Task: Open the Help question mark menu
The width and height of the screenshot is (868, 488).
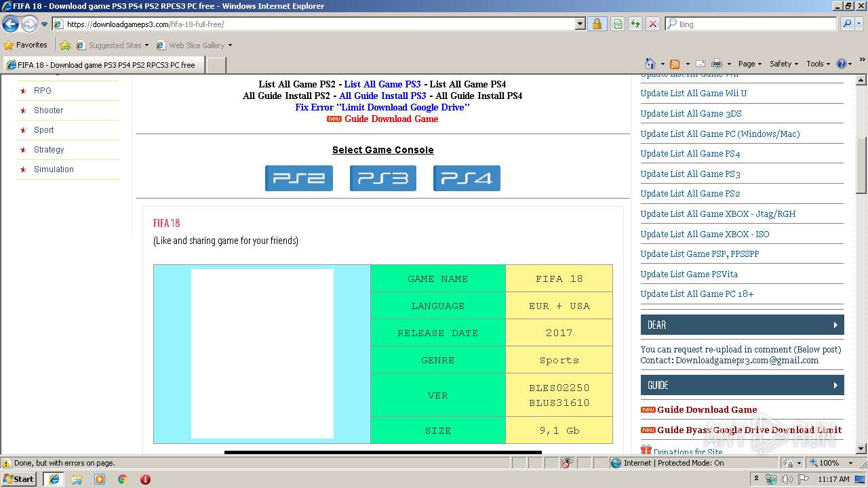Action: pyautogui.click(x=844, y=64)
